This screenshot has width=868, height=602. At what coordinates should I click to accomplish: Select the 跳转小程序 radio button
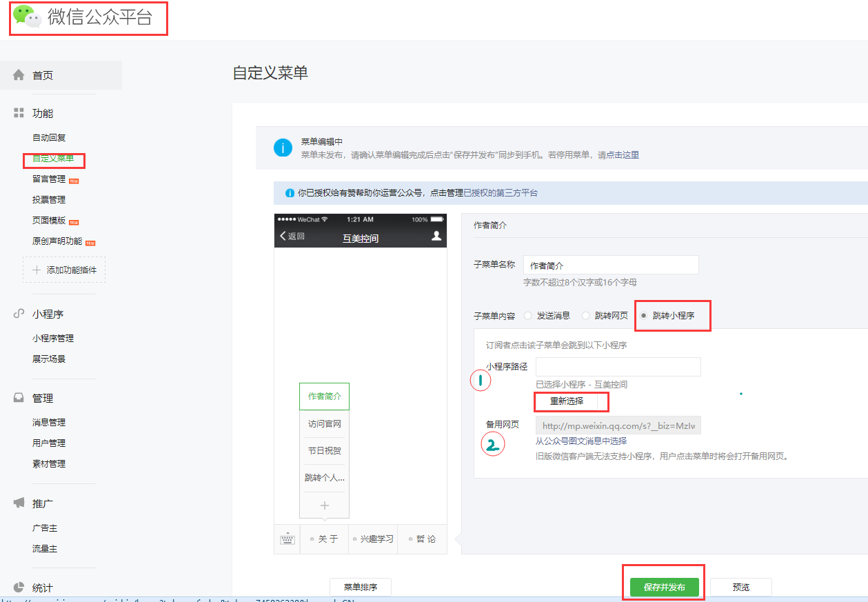[x=644, y=316]
